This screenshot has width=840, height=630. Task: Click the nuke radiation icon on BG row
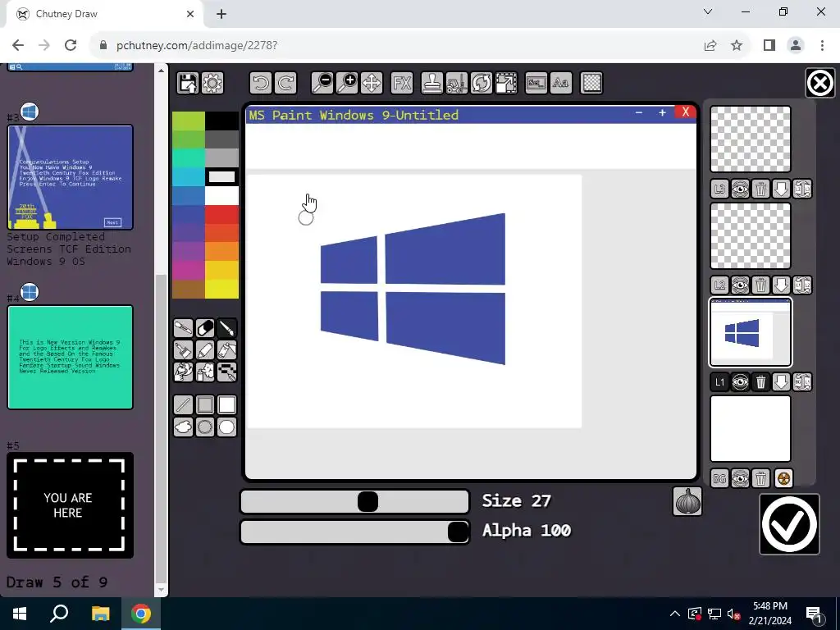(783, 478)
